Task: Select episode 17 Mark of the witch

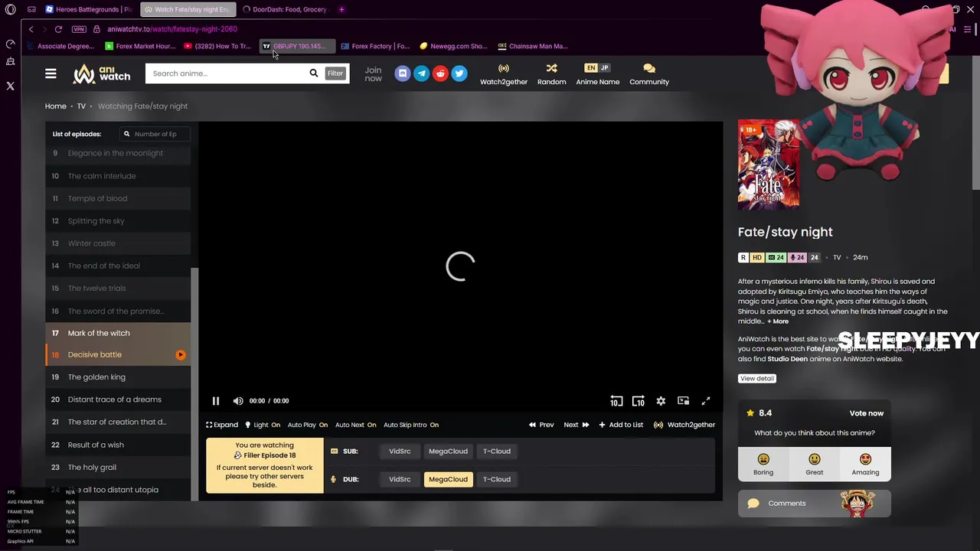Action: click(x=118, y=333)
